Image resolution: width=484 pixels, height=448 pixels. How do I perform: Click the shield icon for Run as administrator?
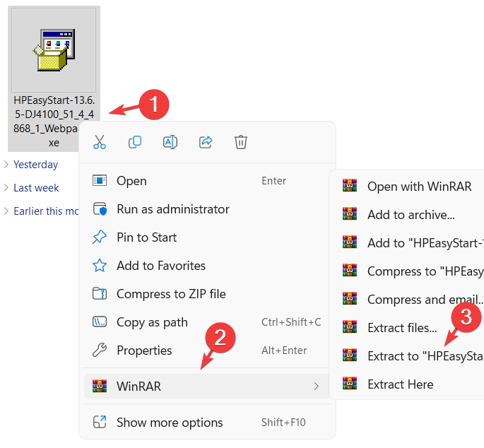tap(100, 208)
